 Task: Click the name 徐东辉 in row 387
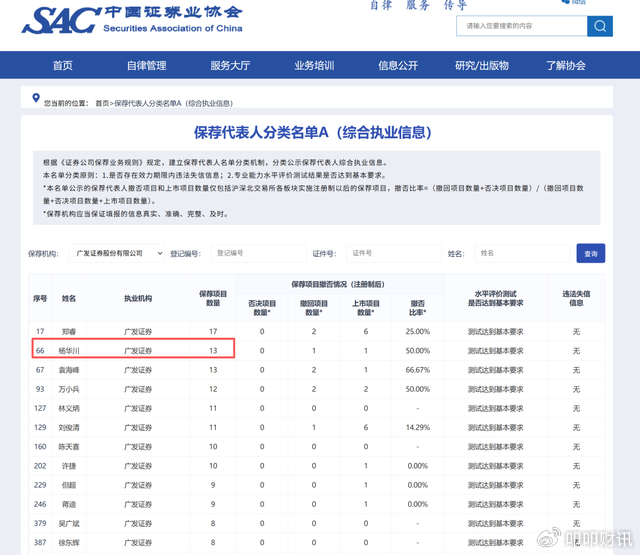pos(69,543)
